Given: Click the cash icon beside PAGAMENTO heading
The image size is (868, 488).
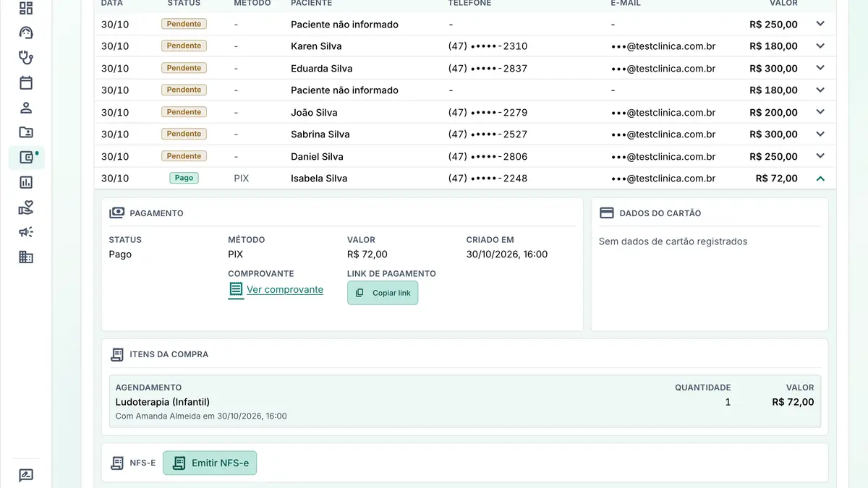Looking at the screenshot, I should (x=116, y=213).
